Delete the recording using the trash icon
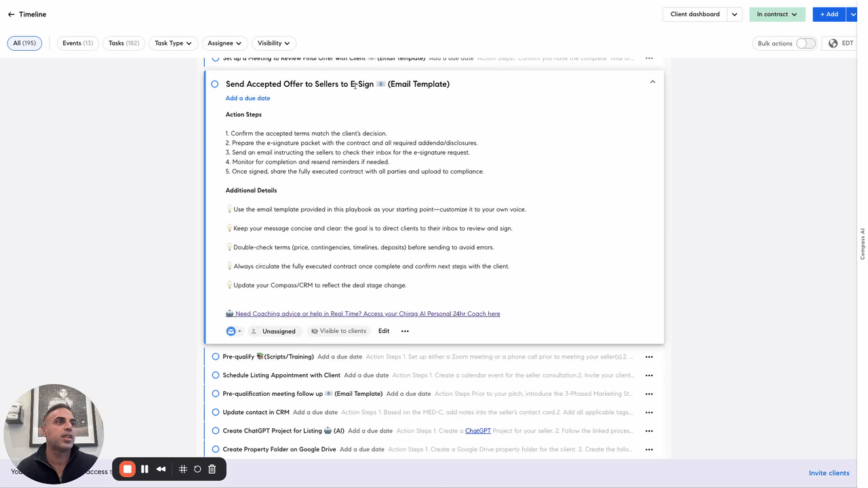Image resolution: width=868 pixels, height=488 pixels. pos(212,468)
